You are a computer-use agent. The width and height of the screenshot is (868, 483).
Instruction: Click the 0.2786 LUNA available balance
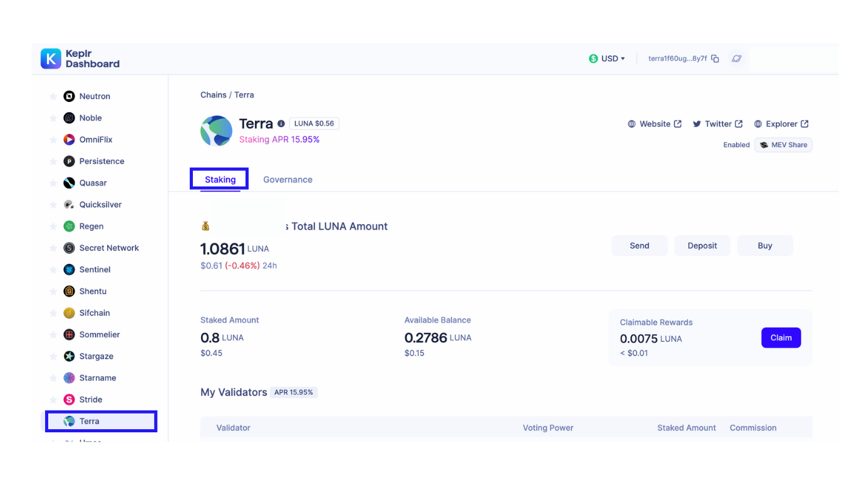[438, 338]
